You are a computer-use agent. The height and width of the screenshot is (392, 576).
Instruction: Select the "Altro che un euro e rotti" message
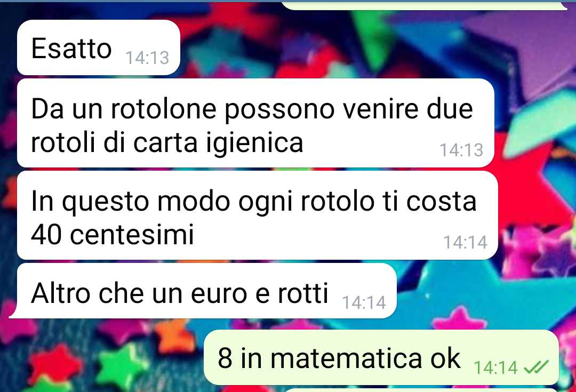click(207, 291)
